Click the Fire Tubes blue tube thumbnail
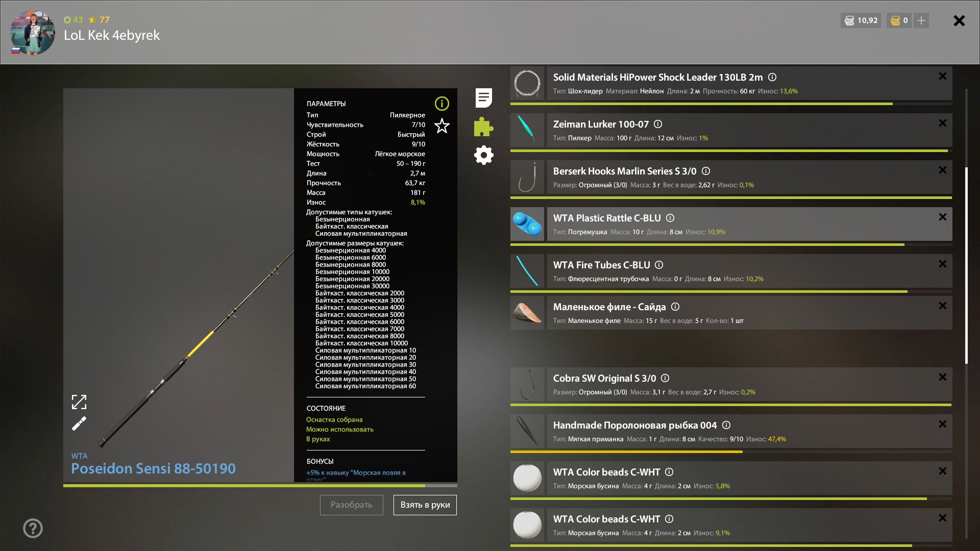 pyautogui.click(x=527, y=271)
